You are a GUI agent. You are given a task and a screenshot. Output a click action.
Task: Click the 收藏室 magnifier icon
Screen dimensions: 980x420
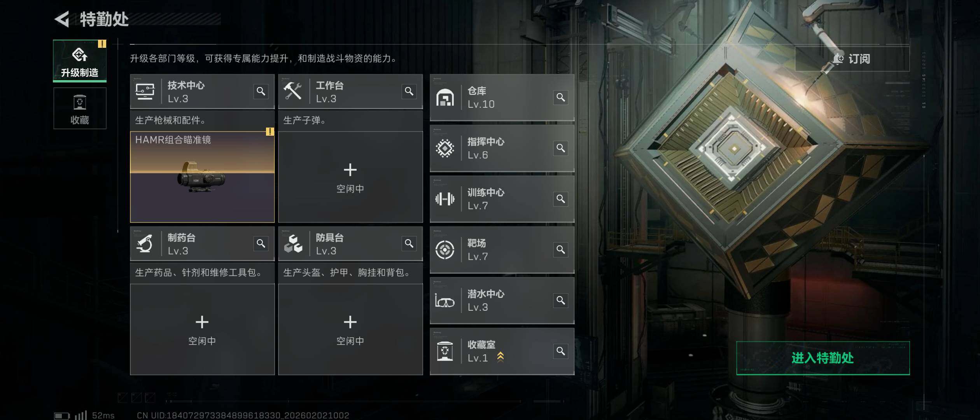coord(561,351)
